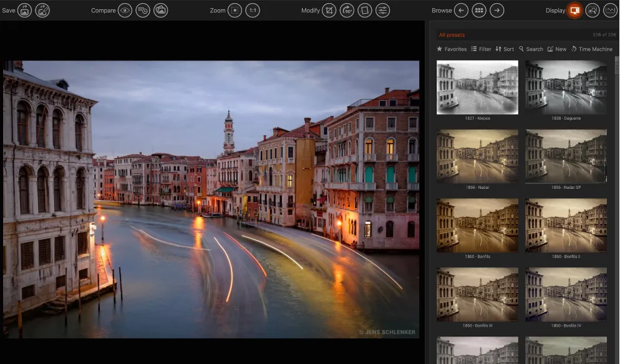The height and width of the screenshot is (364, 620).
Task: Click the Save image export icon
Action: click(x=25, y=11)
